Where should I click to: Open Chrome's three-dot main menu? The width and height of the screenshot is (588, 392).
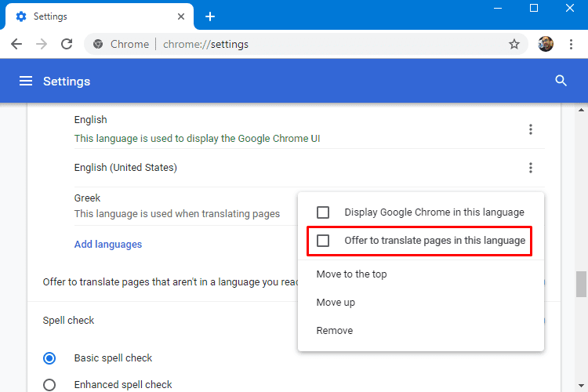[x=571, y=44]
